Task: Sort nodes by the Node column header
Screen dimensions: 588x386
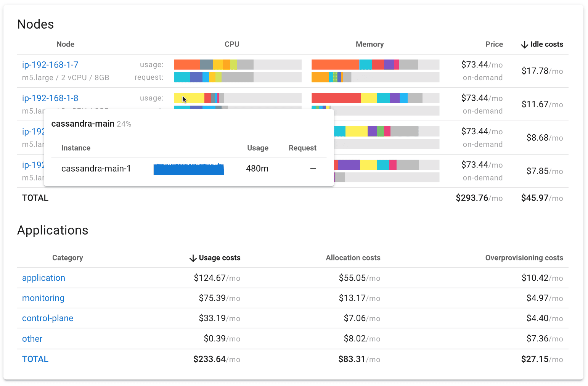Action: [x=65, y=44]
